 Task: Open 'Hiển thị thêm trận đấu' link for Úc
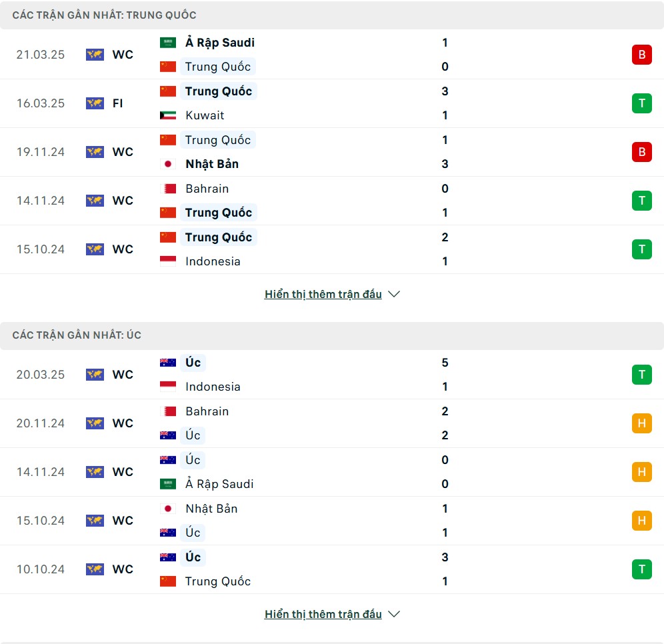pyautogui.click(x=323, y=614)
